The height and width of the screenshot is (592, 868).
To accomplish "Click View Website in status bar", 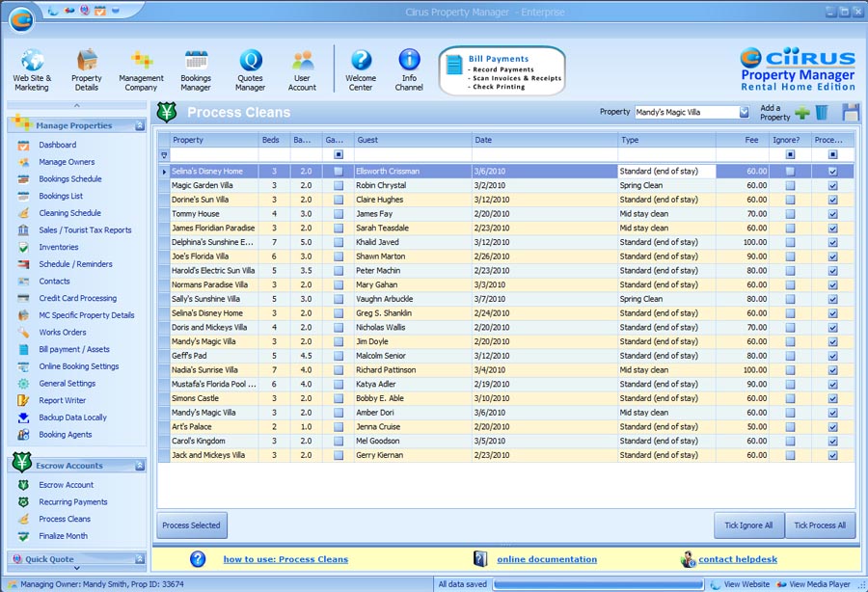I will pos(740,584).
